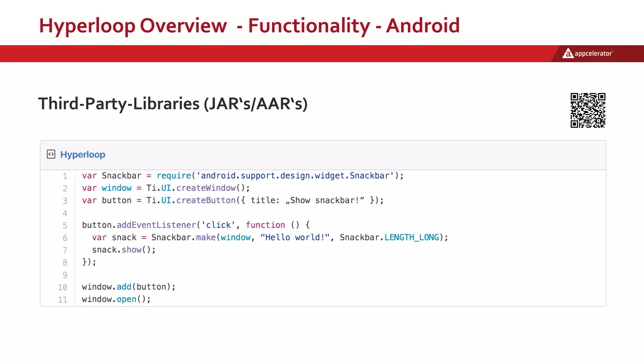Click the 'android.support.design.widget.Snackbar' string
Image resolution: width=644 pixels, height=362 pixels.
(295, 176)
